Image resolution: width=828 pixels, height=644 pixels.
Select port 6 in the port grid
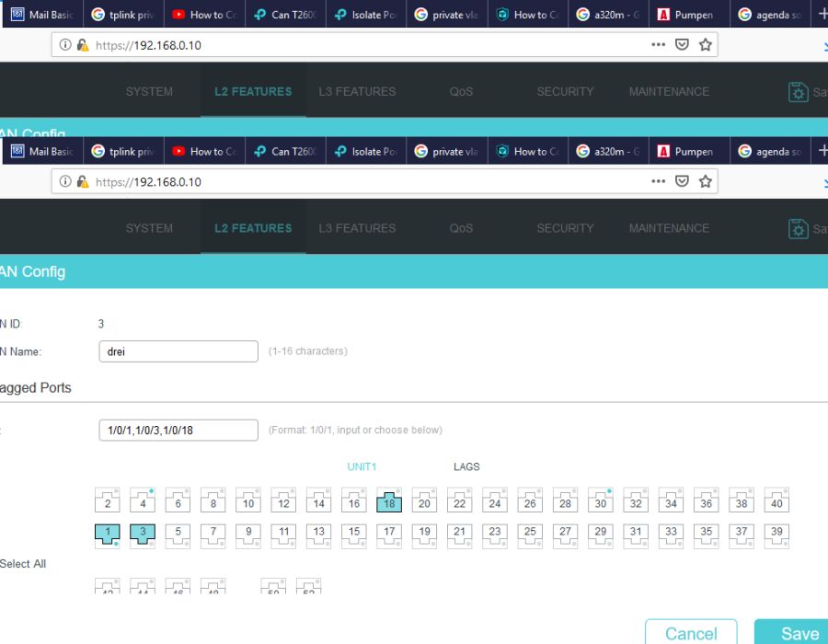(178, 500)
